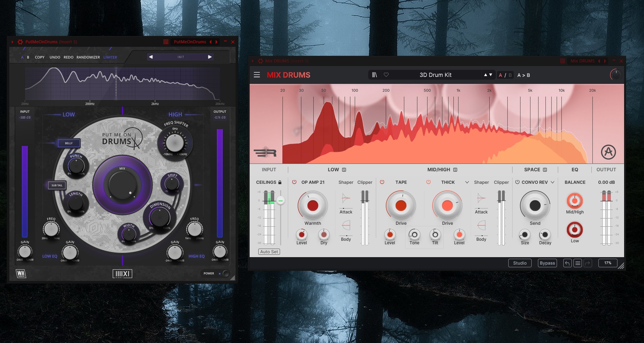Go to the next PutMeOnDrums preset with the right arrow
The height and width of the screenshot is (343, 644).
tap(210, 57)
